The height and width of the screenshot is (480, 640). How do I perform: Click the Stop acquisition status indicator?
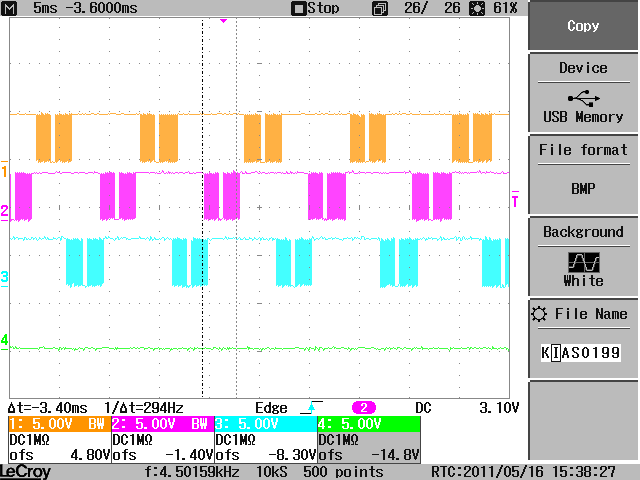tap(315, 8)
